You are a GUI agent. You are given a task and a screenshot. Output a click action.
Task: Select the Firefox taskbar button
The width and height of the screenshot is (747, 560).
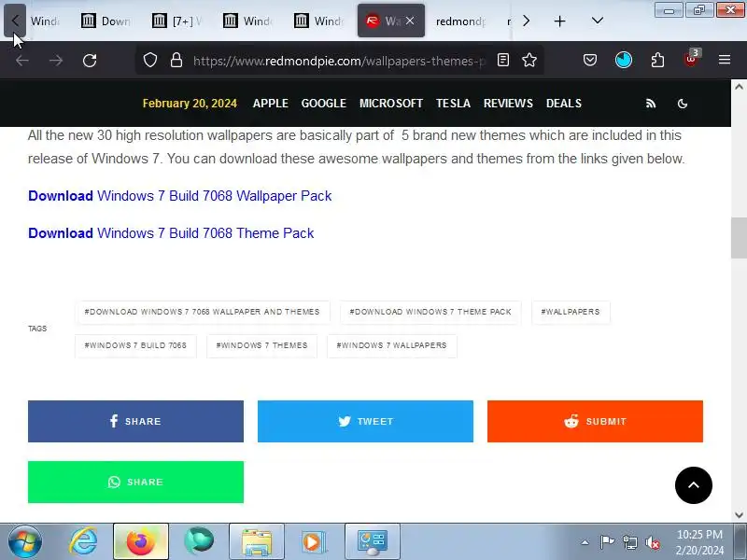pyautogui.click(x=141, y=541)
